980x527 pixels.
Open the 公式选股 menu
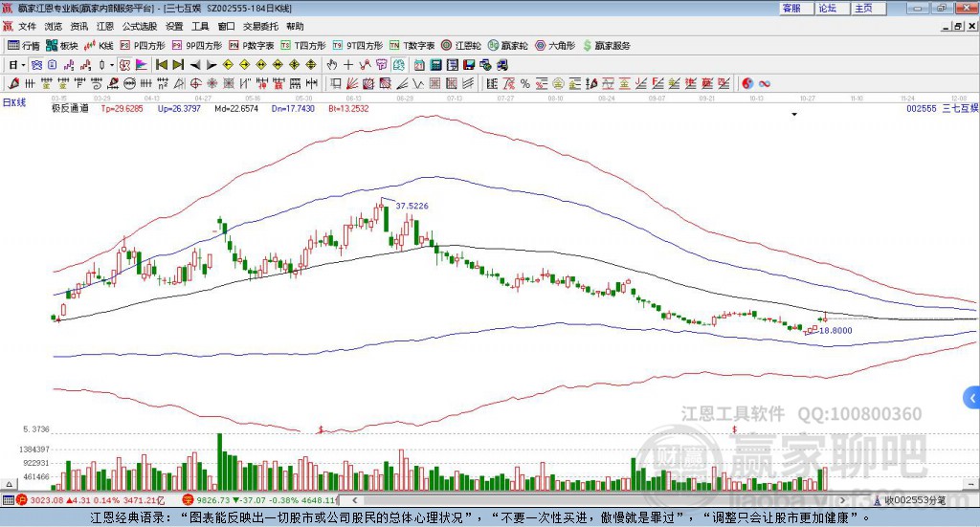pos(140,26)
